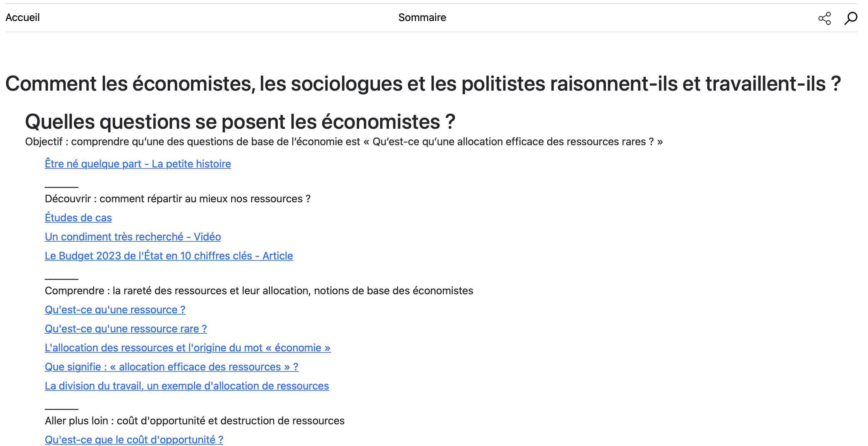Open the coût d'opportunité link

point(134,440)
